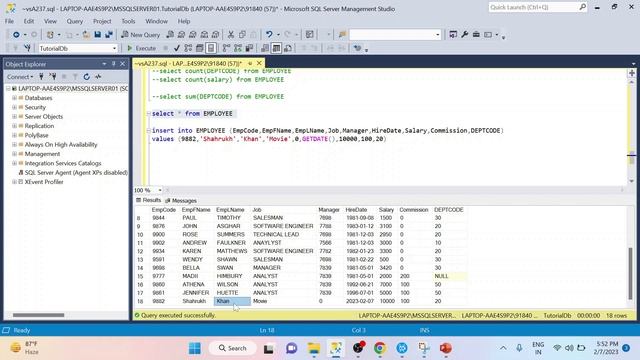Viewport: 640px width, 360px height.
Task: Collapse the LAPTOP-AAE4S9P2 server node
Action: (x=8, y=89)
